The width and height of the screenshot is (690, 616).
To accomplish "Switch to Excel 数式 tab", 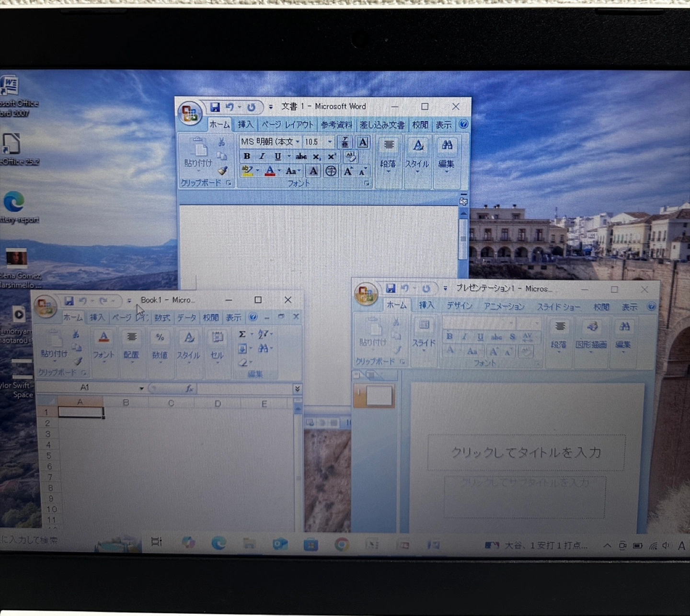I will (x=162, y=318).
